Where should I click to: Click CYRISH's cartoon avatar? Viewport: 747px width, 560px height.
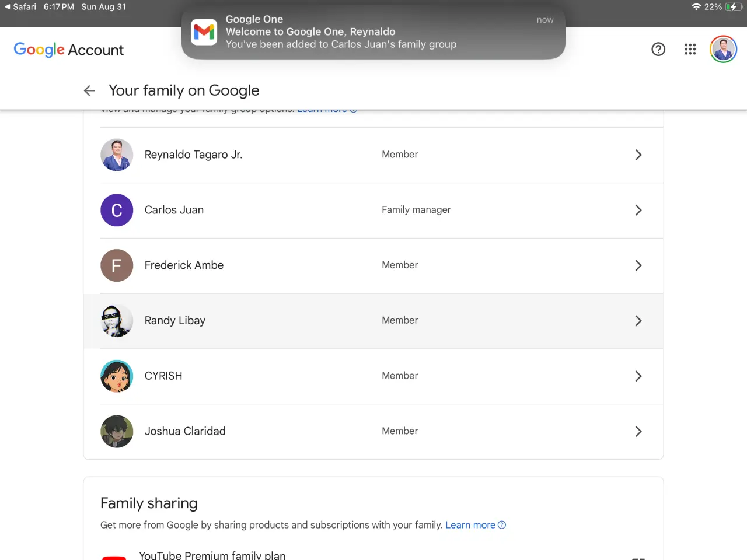pos(117,376)
